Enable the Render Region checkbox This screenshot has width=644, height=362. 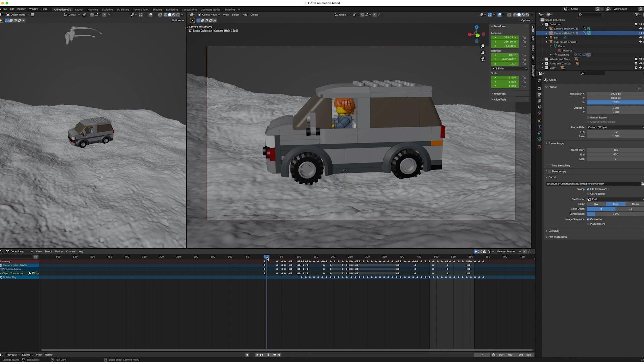coord(588,118)
